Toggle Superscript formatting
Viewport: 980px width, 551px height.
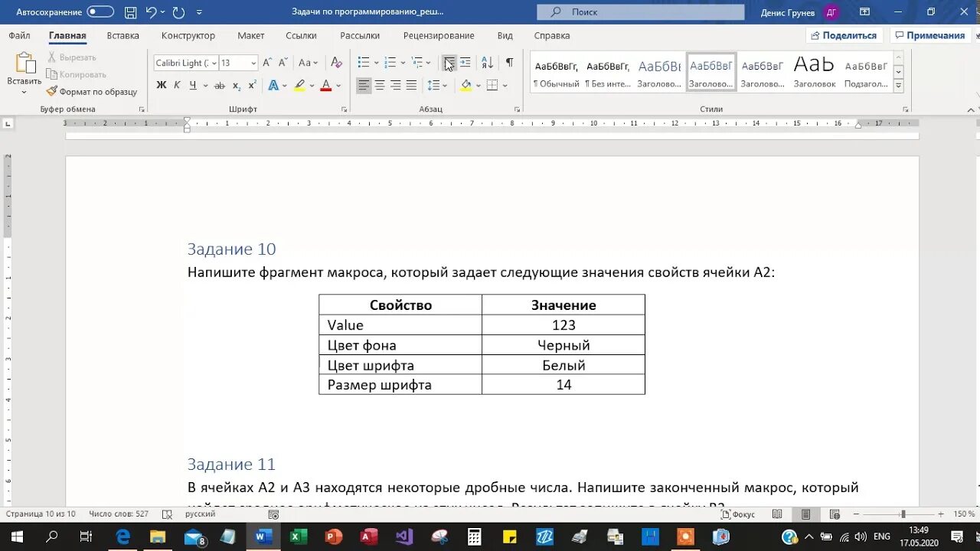tap(252, 85)
